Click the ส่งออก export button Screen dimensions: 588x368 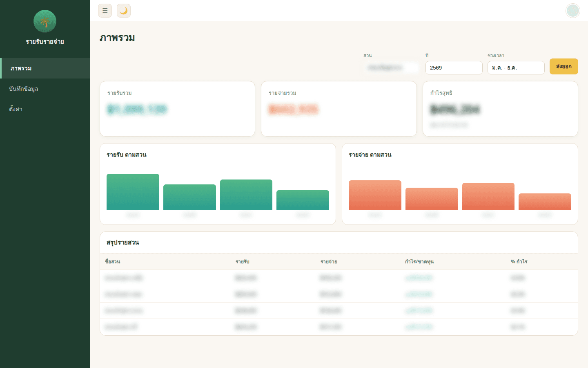(x=564, y=67)
